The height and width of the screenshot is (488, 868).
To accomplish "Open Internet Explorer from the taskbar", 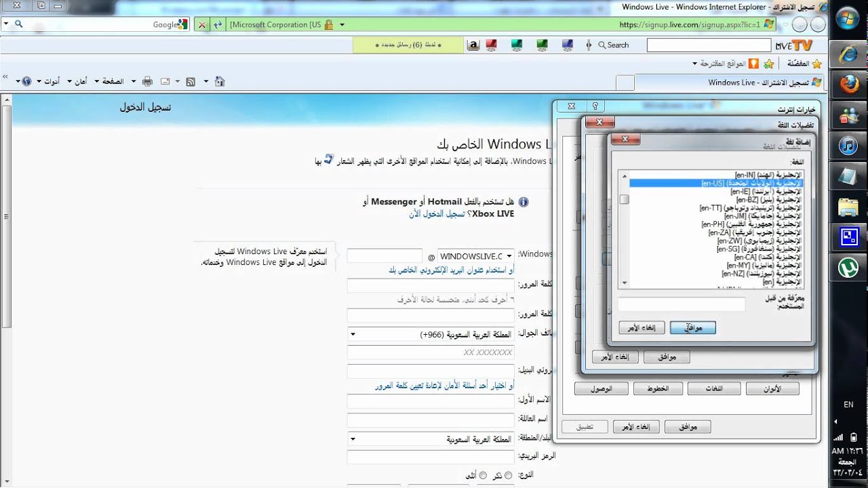I will [x=848, y=54].
